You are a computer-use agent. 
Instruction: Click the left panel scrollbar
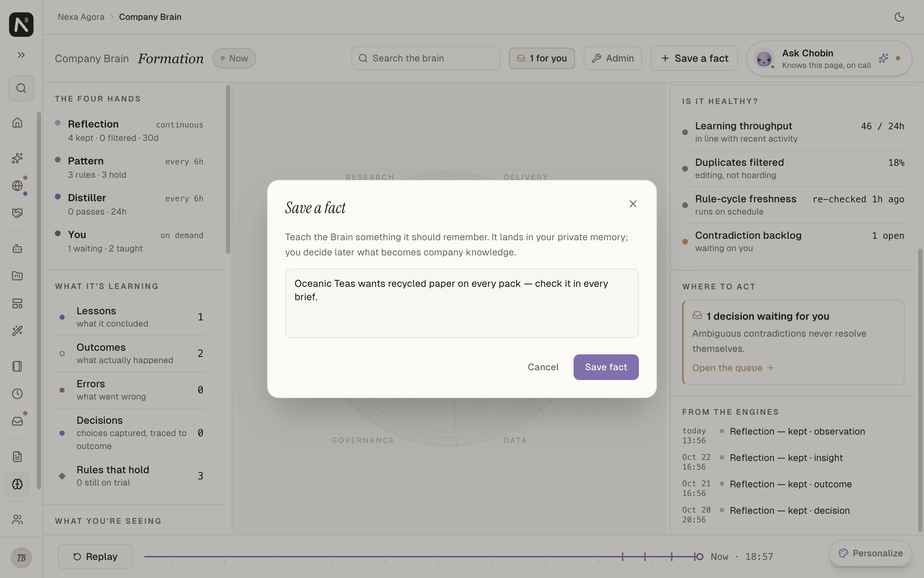click(228, 169)
